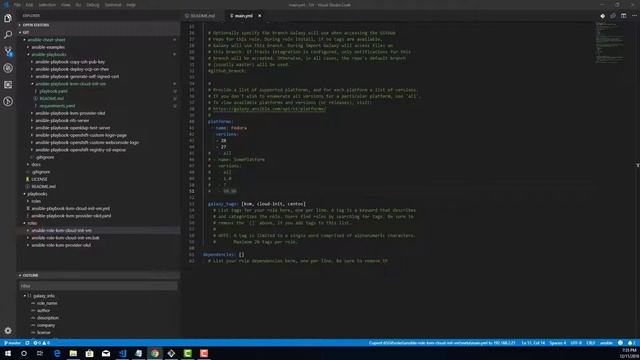Open File Explorer from the taskbar

[73, 353]
